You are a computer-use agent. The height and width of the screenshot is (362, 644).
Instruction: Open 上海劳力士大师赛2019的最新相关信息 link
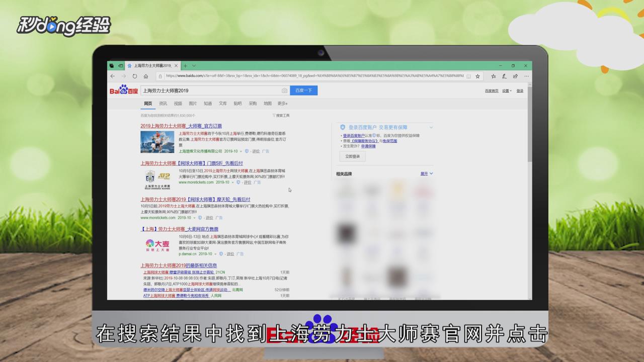click(179, 265)
